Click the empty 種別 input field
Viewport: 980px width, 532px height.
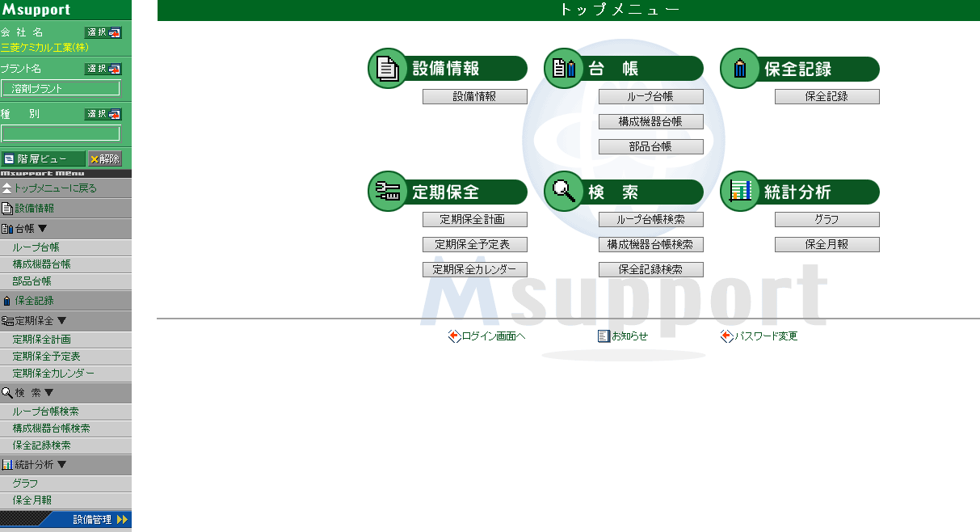[61, 133]
